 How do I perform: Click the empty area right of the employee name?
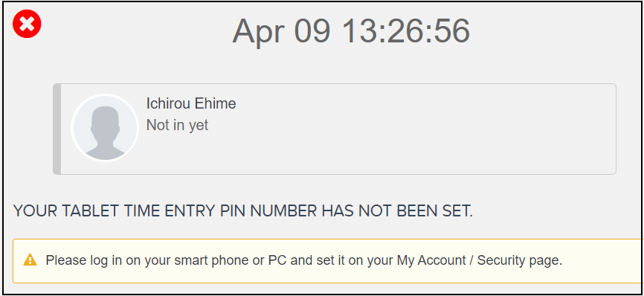pyautogui.click(x=423, y=103)
